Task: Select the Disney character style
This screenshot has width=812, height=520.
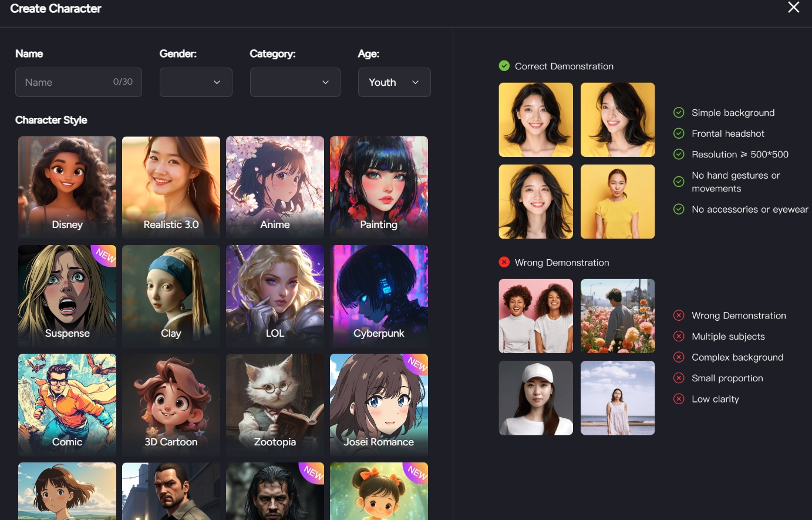Action: point(67,186)
